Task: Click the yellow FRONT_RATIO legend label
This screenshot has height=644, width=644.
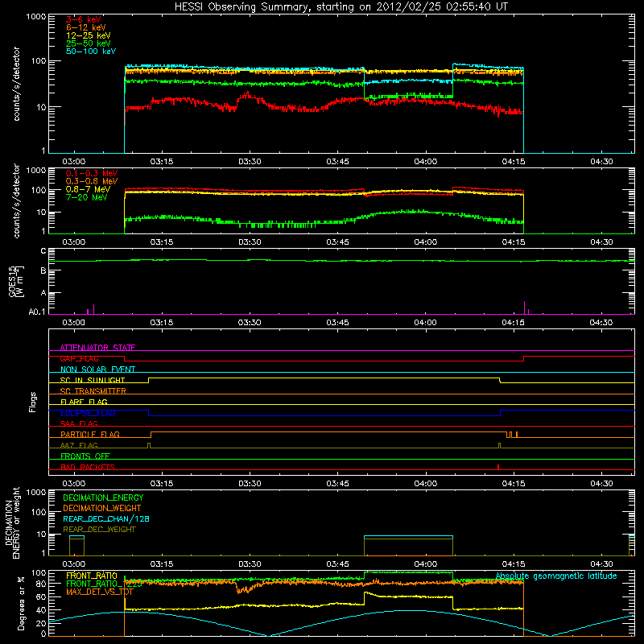Action: [x=92, y=576]
